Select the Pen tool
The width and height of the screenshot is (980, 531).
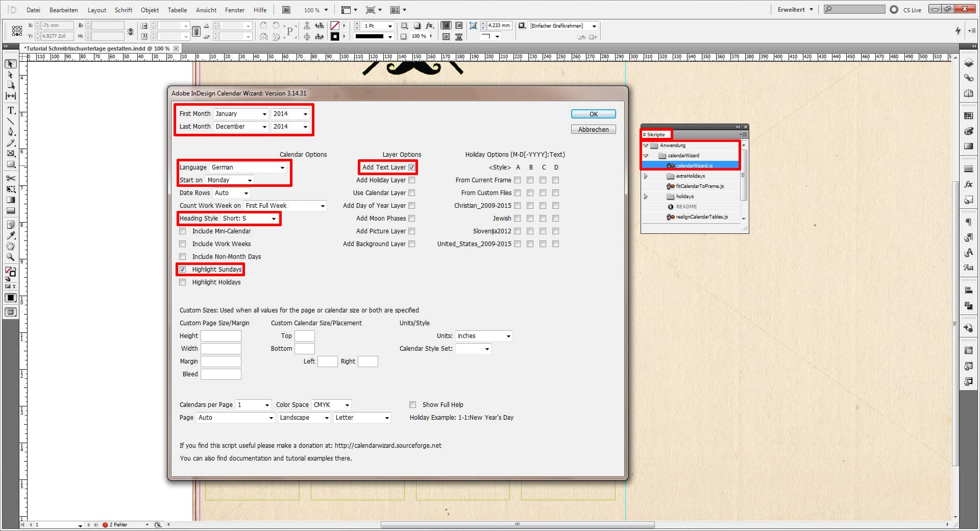pos(10,132)
